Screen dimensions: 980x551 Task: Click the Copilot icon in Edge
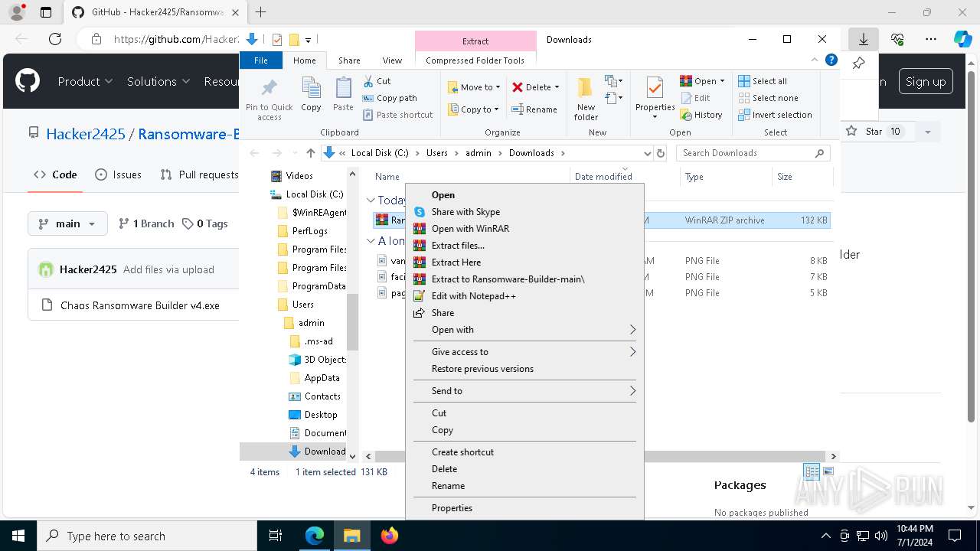(962, 39)
